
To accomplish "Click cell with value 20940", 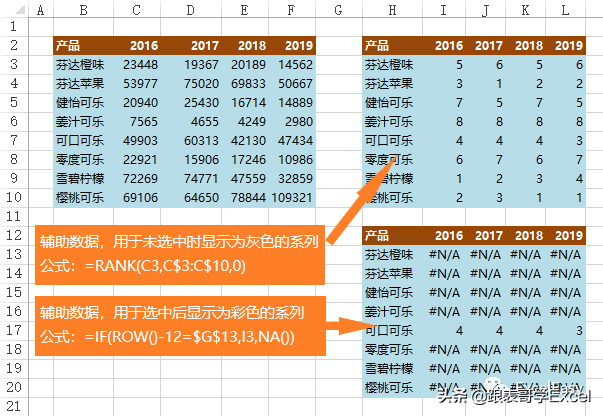I will coord(137,103).
